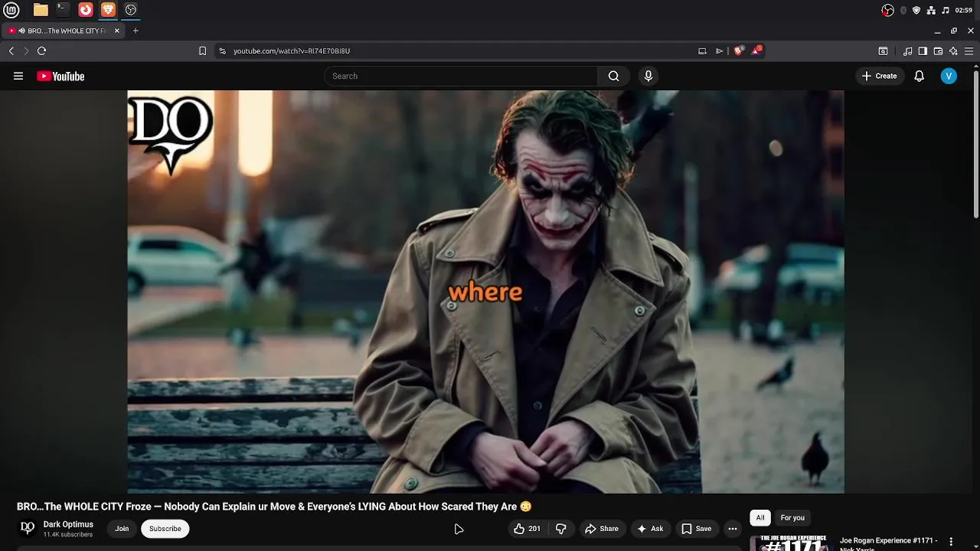Open the Brave playlist music icon

[907, 51]
